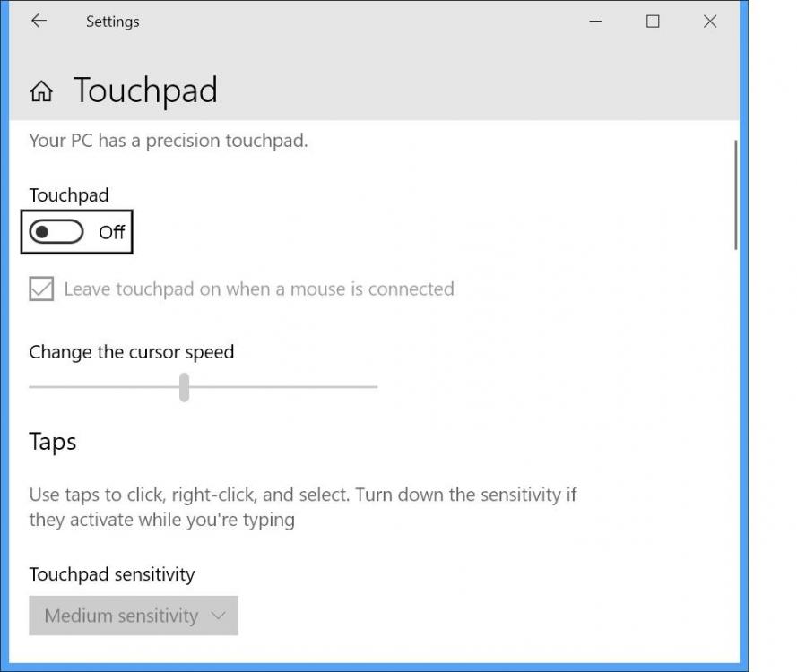Click the vertical scrollbar thumb
797x672 pixels.
coord(735,195)
